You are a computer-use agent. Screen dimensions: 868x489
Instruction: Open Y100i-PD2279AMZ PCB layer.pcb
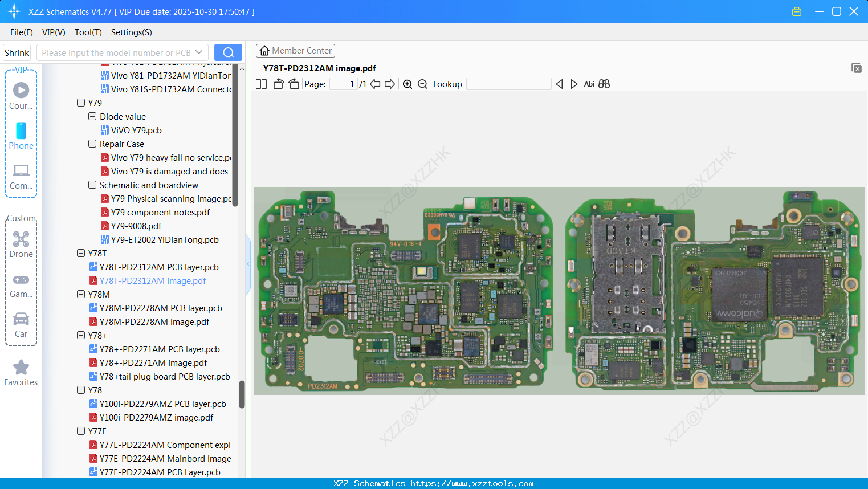click(x=163, y=404)
